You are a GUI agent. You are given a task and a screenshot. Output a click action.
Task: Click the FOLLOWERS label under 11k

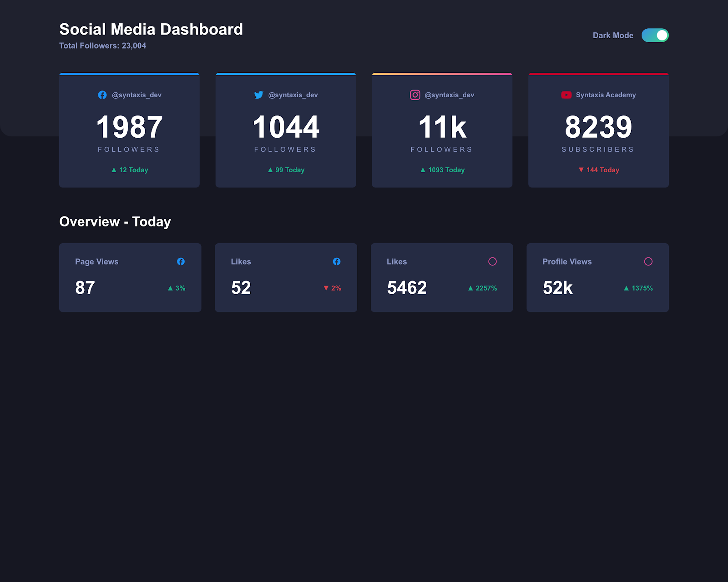point(442,150)
